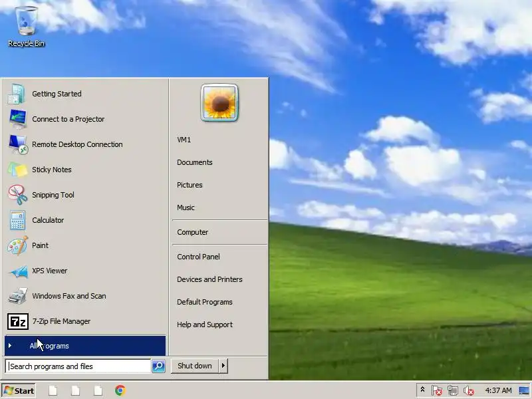The image size is (532, 399).
Task: Click the search magnifier button
Action: 158,366
